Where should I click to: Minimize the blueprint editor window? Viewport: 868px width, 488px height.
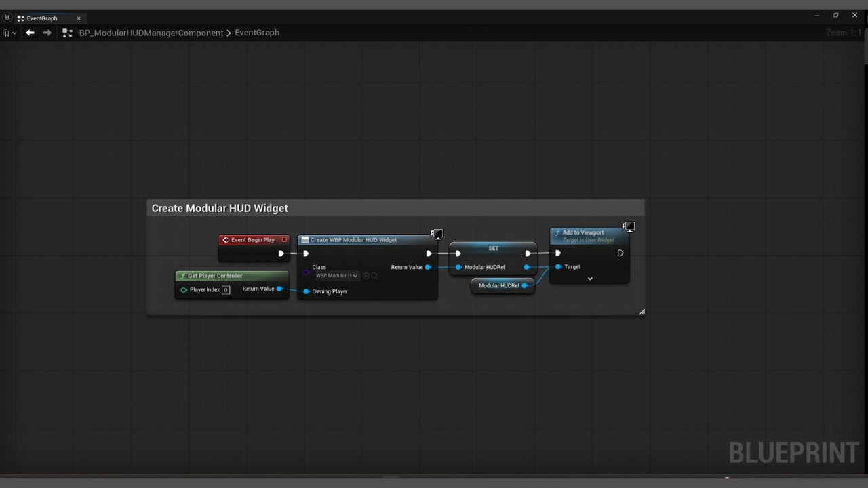point(817,15)
